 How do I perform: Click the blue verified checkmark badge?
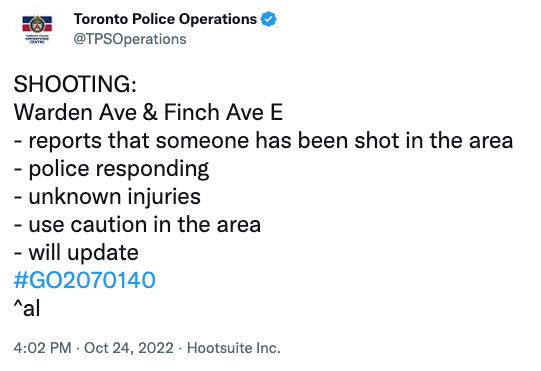pos(268,19)
